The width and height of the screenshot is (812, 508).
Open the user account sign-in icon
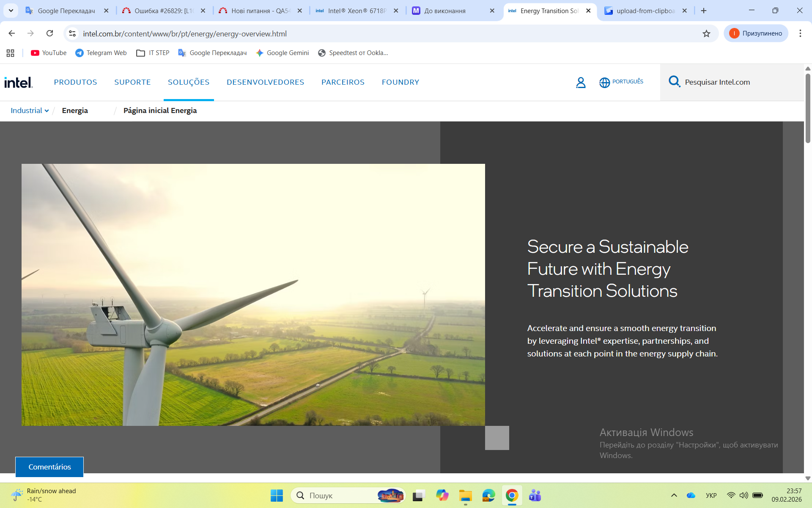click(x=581, y=82)
